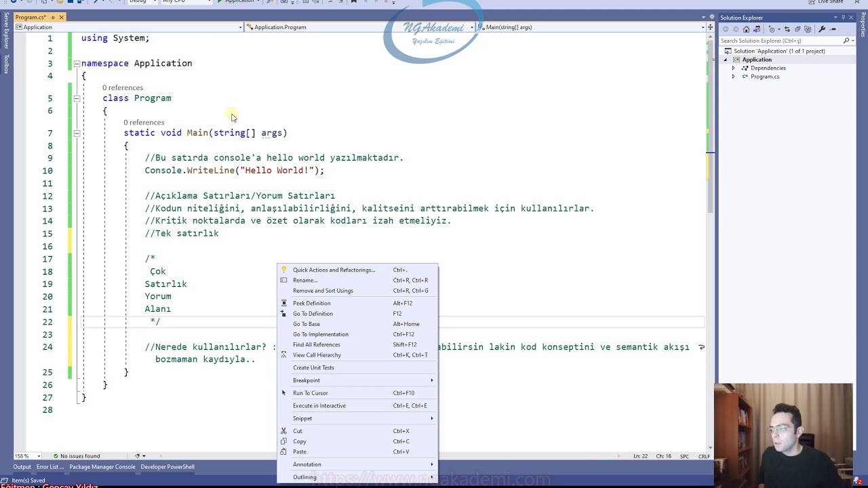Image resolution: width=868 pixels, height=488 pixels.
Task: Select Execute in Interactive
Action: [357, 405]
